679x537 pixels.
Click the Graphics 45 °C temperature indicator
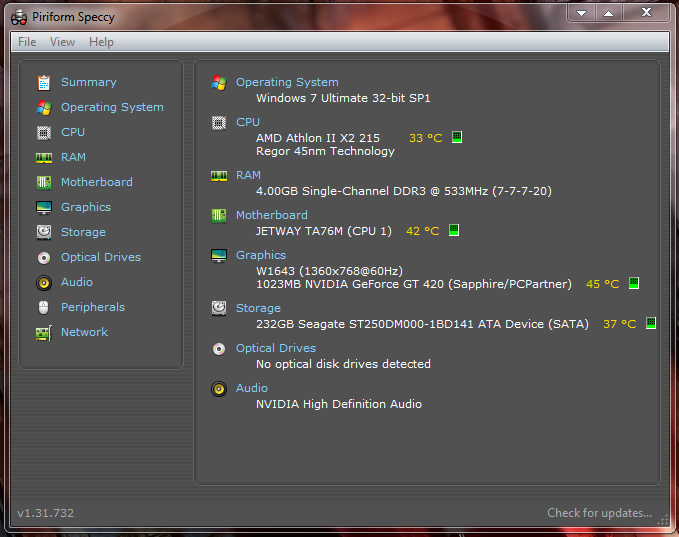pos(633,284)
